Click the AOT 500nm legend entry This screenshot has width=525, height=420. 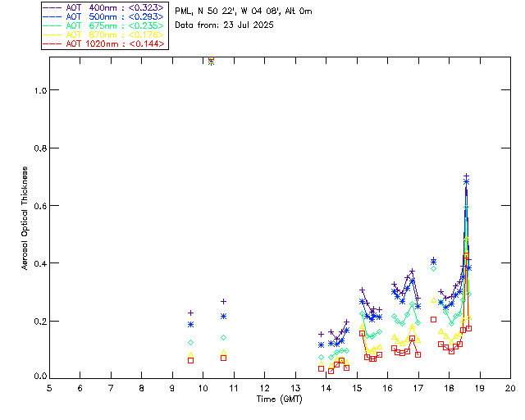tap(103, 16)
